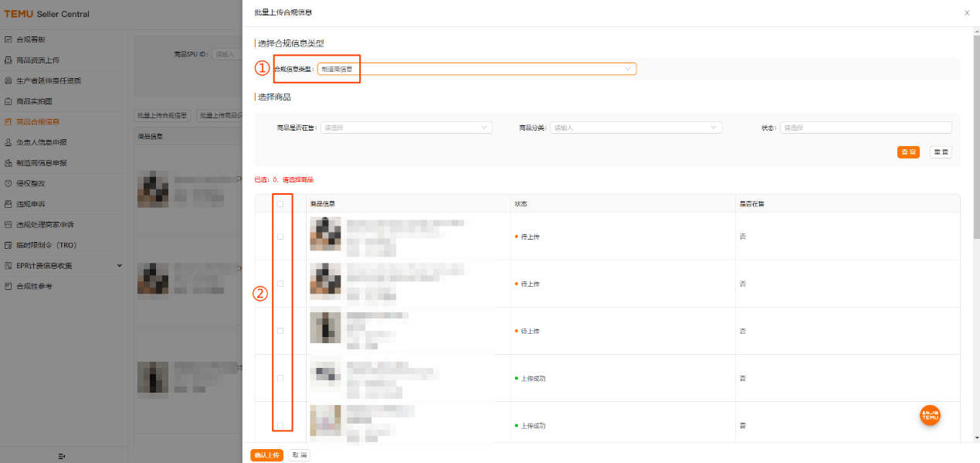Image resolution: width=980 pixels, height=463 pixels.
Task: Click the 状态 filter input field
Action: (865, 128)
